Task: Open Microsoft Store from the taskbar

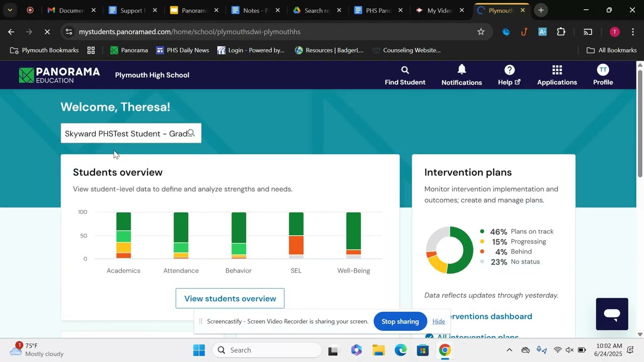Action: 423,350
